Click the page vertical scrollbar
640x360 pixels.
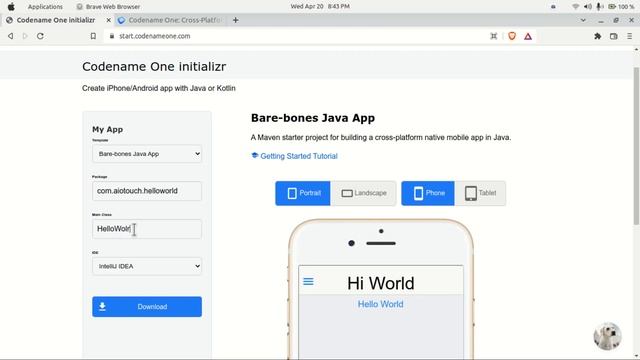tap(636, 146)
